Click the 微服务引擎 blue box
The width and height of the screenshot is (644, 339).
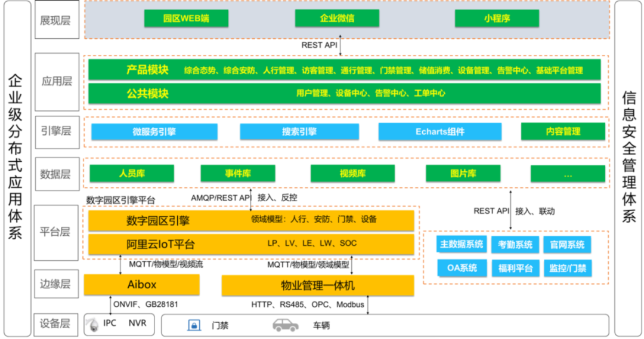tap(154, 131)
